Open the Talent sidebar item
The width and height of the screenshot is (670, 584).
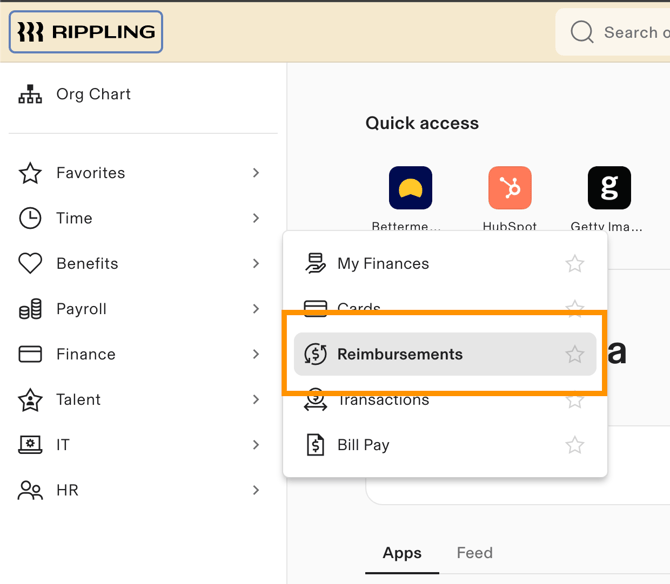[x=78, y=400]
